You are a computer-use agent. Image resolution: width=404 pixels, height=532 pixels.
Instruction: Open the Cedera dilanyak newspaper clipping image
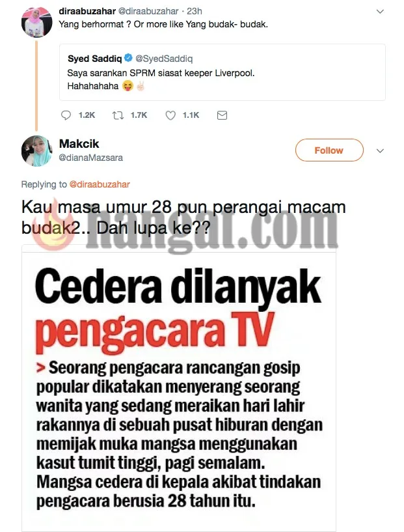click(179, 388)
